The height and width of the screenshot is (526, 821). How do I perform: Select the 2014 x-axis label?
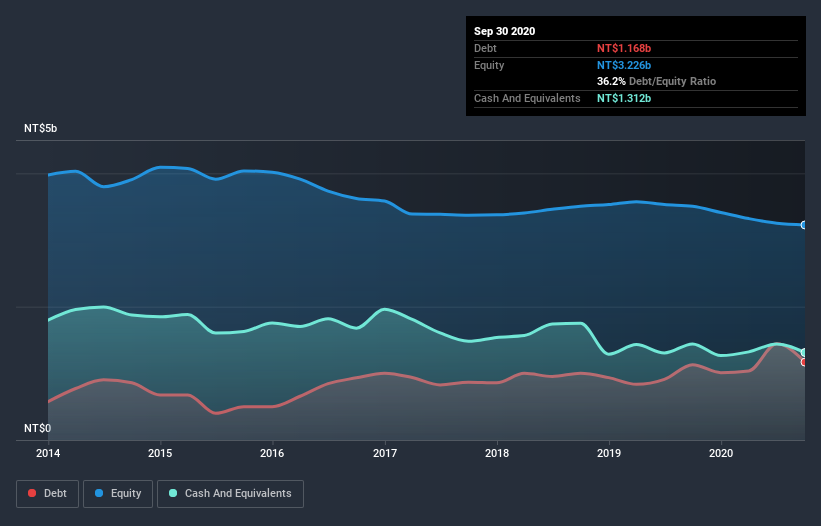(x=48, y=453)
